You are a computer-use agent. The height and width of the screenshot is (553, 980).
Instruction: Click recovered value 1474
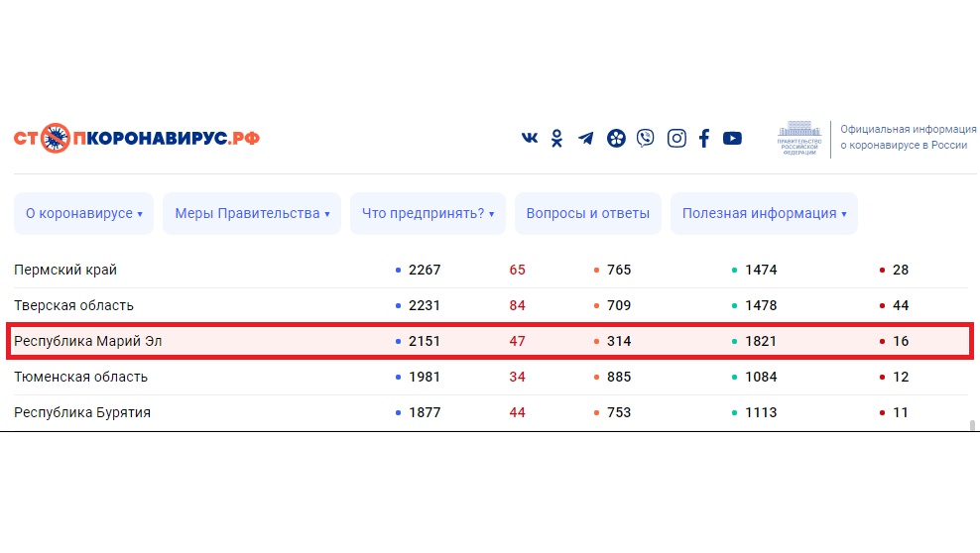(x=761, y=270)
